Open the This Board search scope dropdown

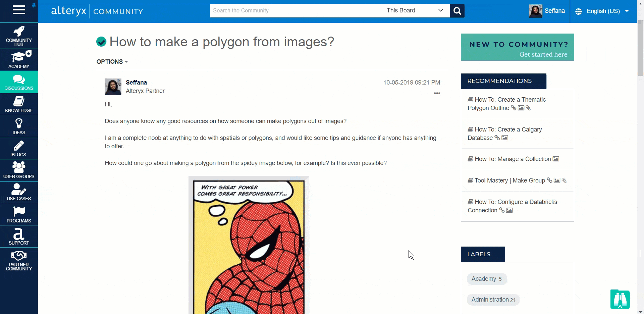pos(415,11)
